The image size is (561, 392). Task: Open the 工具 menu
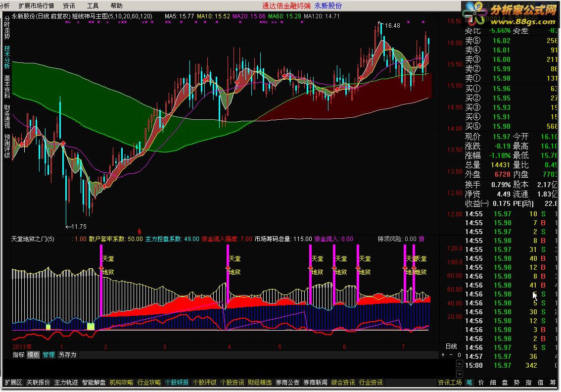pyautogui.click(x=93, y=6)
